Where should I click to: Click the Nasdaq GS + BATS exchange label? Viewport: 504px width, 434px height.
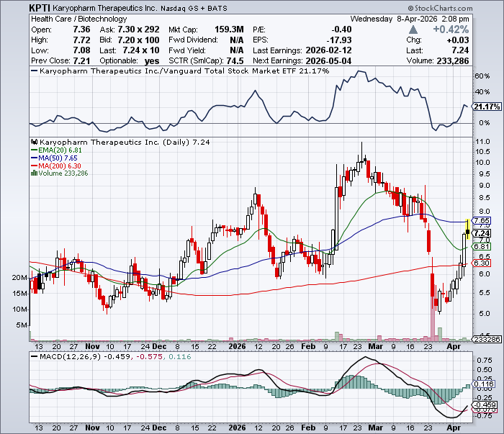pos(194,9)
